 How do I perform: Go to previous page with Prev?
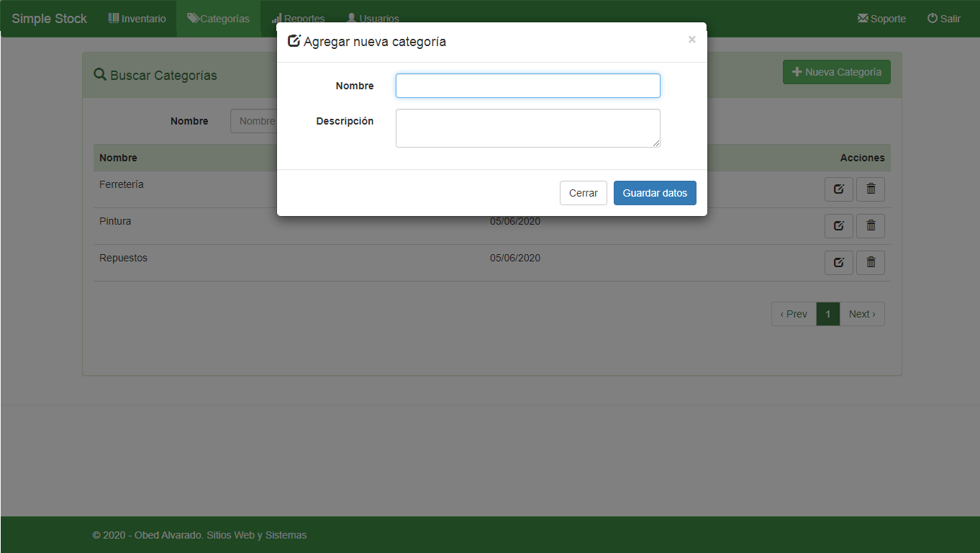click(x=794, y=314)
